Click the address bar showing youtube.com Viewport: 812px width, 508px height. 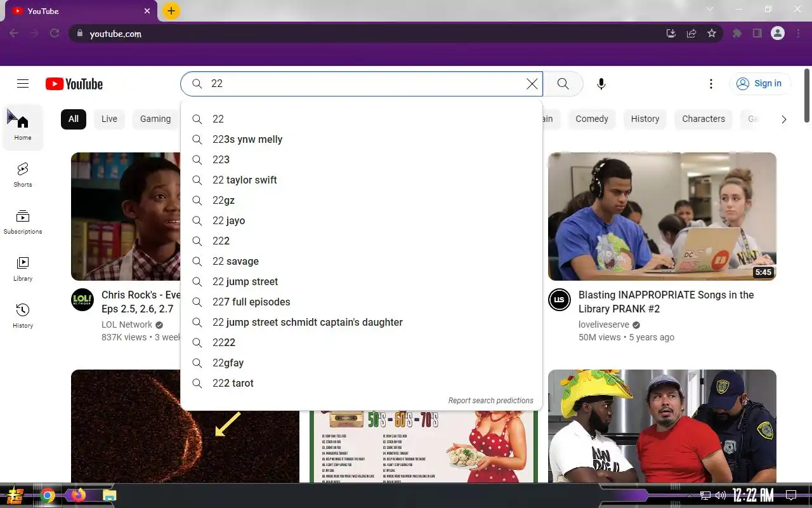(x=368, y=34)
